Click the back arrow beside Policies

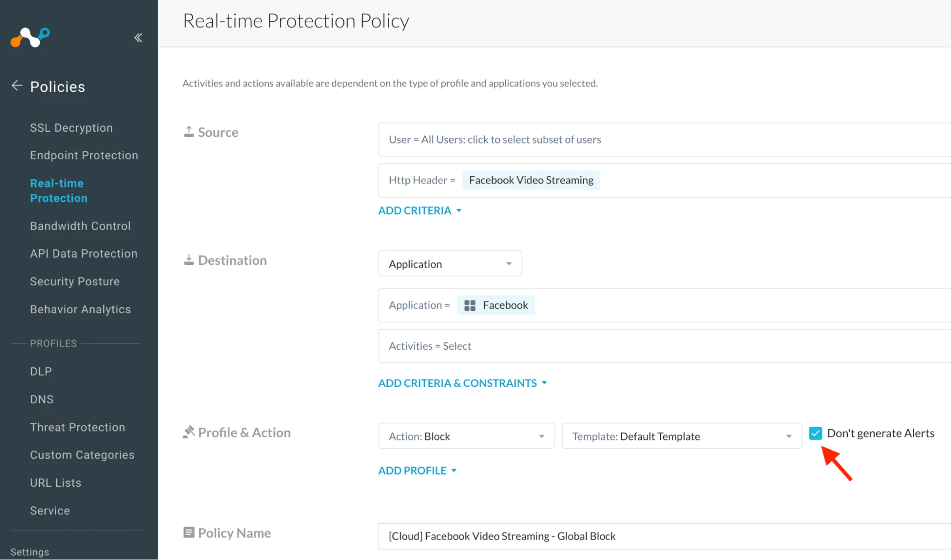tap(17, 86)
